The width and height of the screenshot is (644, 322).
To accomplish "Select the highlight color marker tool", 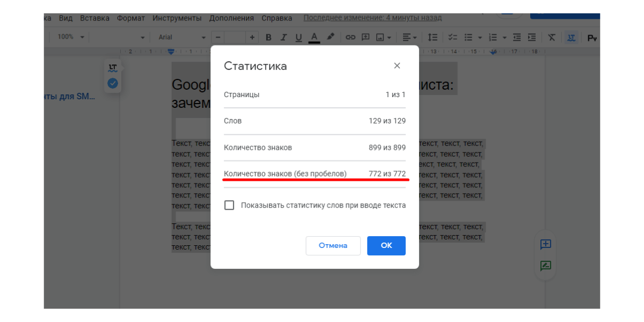I will pos(331,37).
